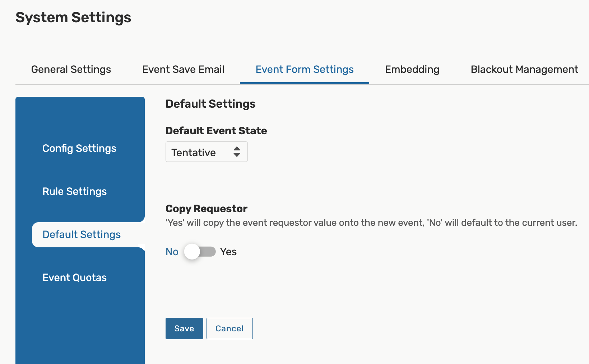Go to the Embedding tab
Screen dimensions: 589x364
(412, 69)
